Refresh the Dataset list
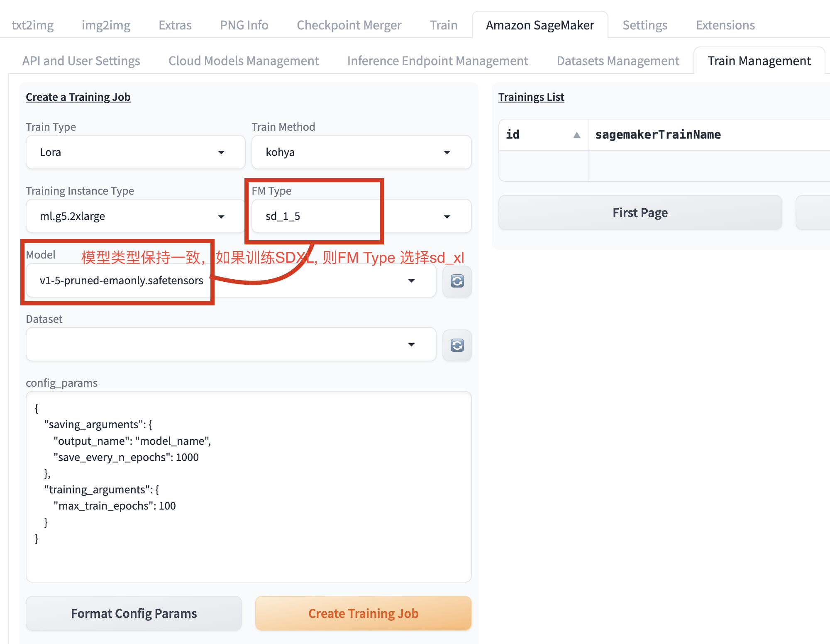Viewport: 830px width, 644px height. coord(457,345)
